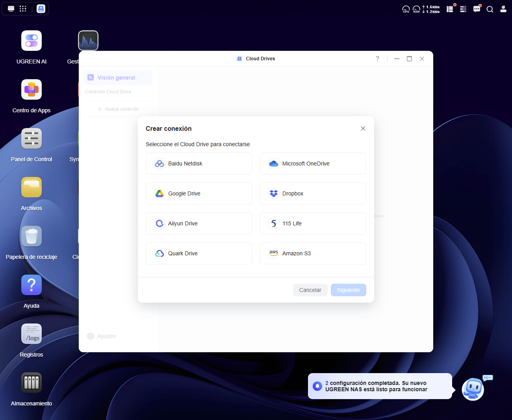
Task: Select the 115 Life option
Action: [x=313, y=223]
